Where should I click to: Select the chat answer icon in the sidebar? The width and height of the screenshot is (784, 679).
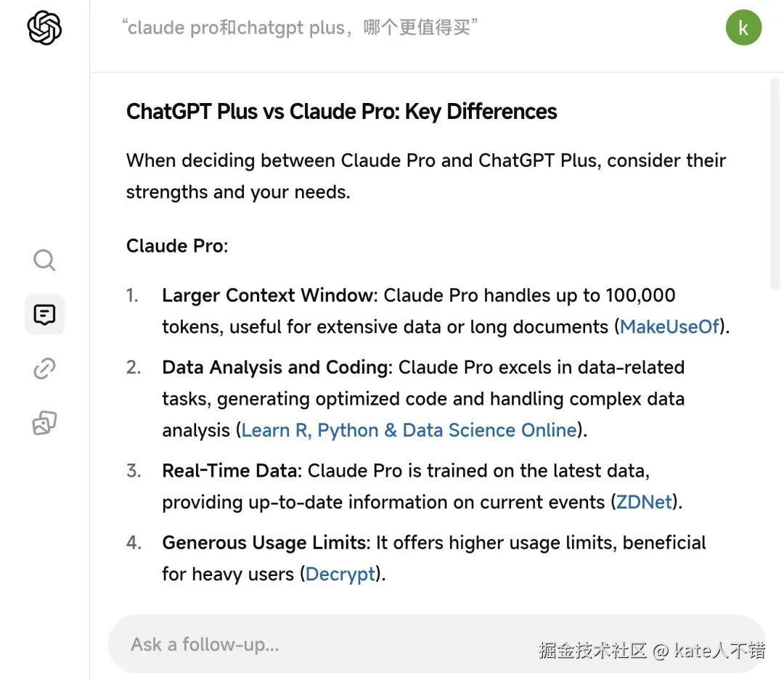pyautogui.click(x=44, y=314)
